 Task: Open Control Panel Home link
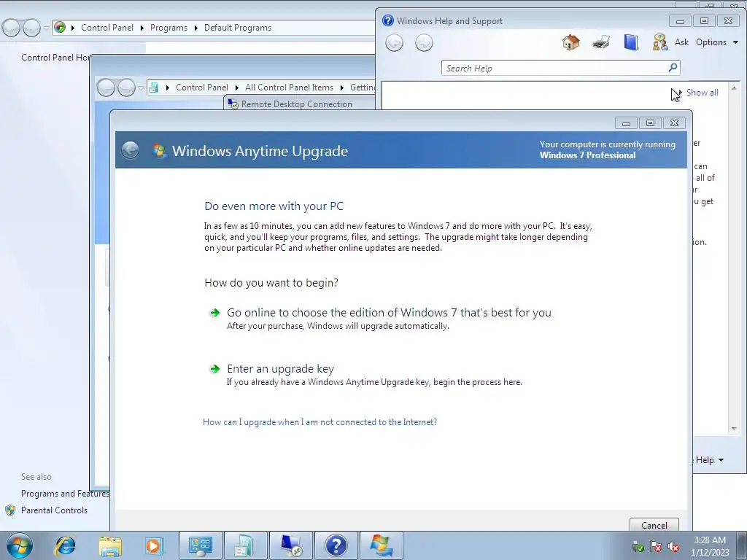point(55,57)
